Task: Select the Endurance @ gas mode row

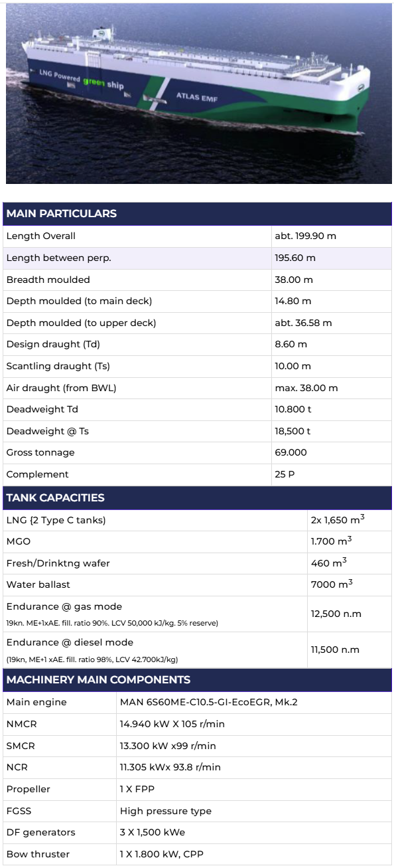Action: 197,614
